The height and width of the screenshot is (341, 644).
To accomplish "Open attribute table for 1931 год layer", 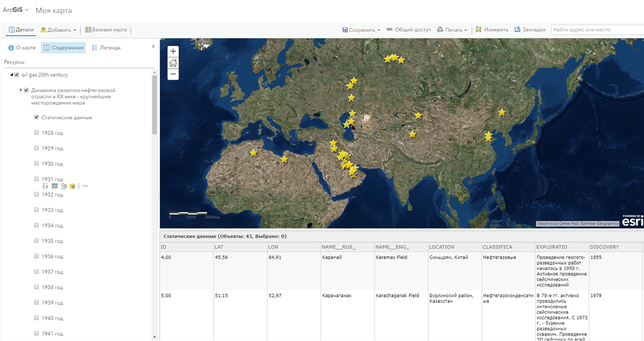I will (x=55, y=186).
